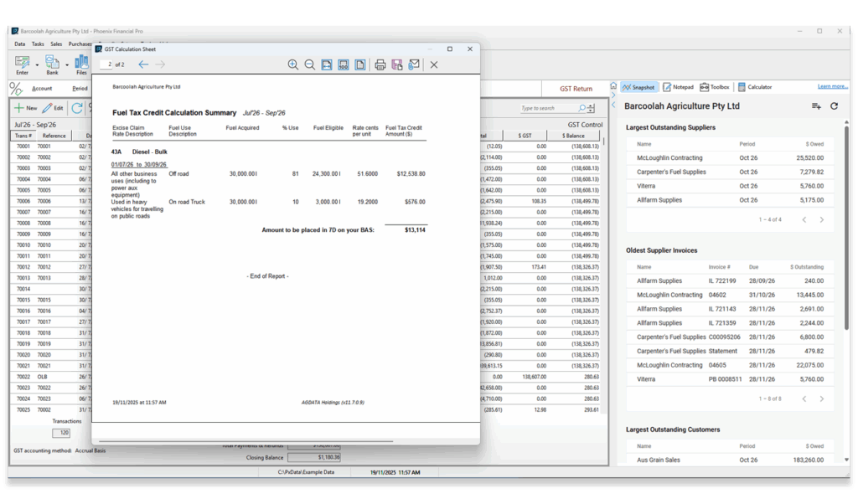Email the report using the envelope icon
Viewport: 858px width, 504px height.
pyautogui.click(x=414, y=64)
